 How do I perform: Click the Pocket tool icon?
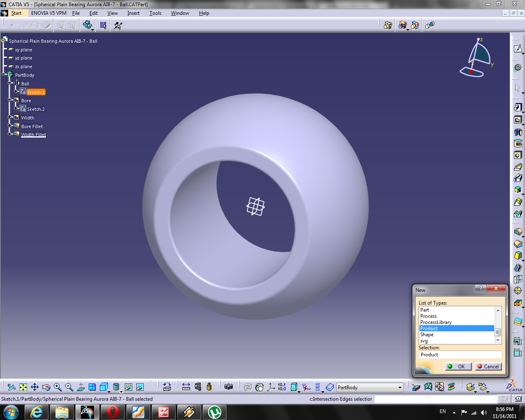pos(518,120)
